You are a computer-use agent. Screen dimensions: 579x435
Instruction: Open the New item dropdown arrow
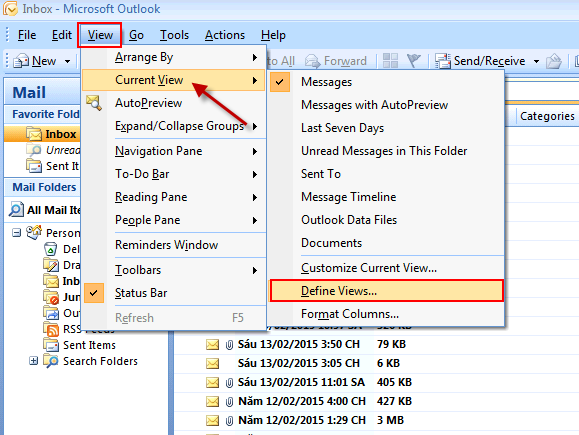pos(67,61)
